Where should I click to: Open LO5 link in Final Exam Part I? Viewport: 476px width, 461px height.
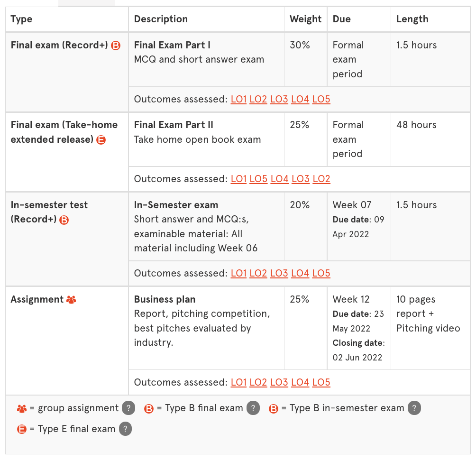pos(321,100)
